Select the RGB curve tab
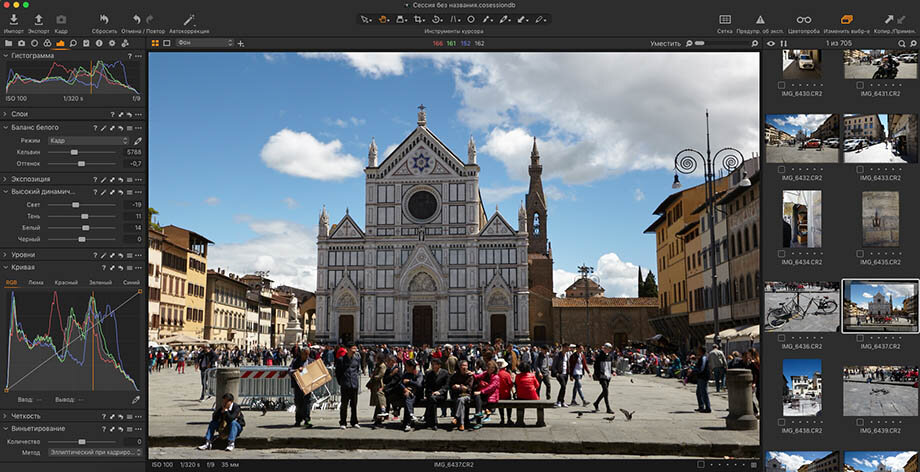Viewport: 920px width, 472px height. coord(11,283)
